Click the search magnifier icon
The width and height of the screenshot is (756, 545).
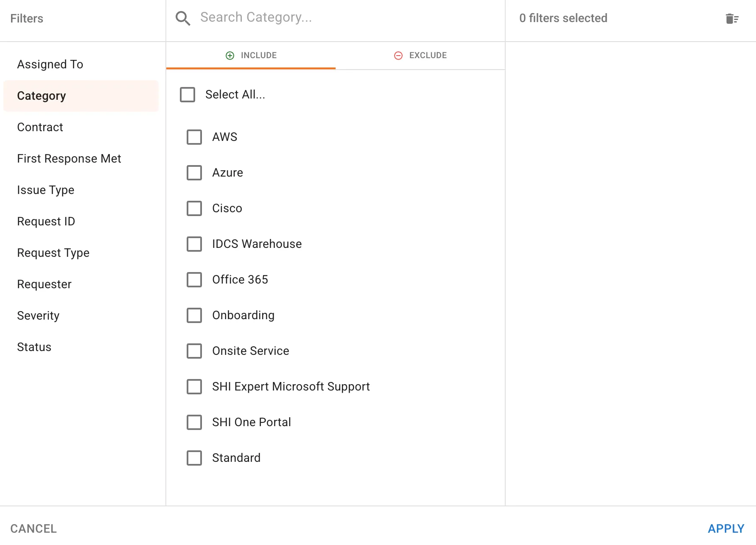point(183,18)
